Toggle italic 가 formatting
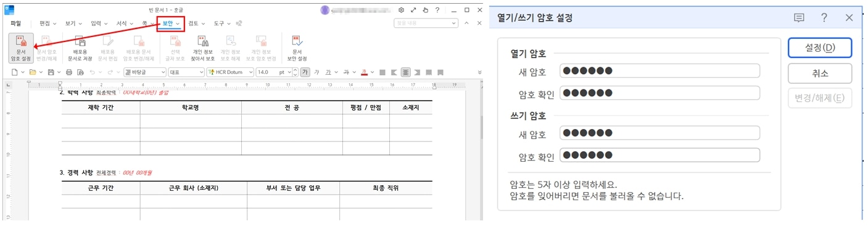The width and height of the screenshot is (868, 226). [316, 72]
